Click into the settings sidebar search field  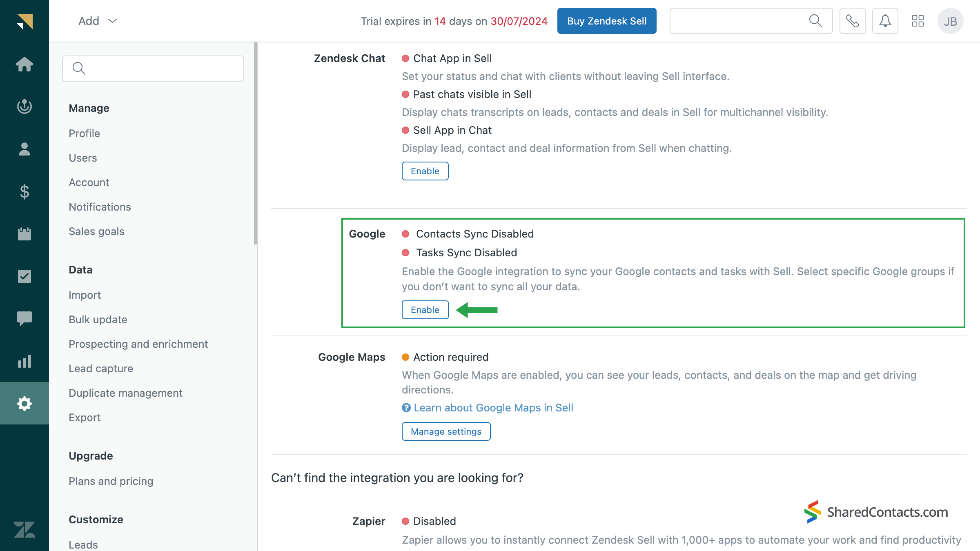153,68
